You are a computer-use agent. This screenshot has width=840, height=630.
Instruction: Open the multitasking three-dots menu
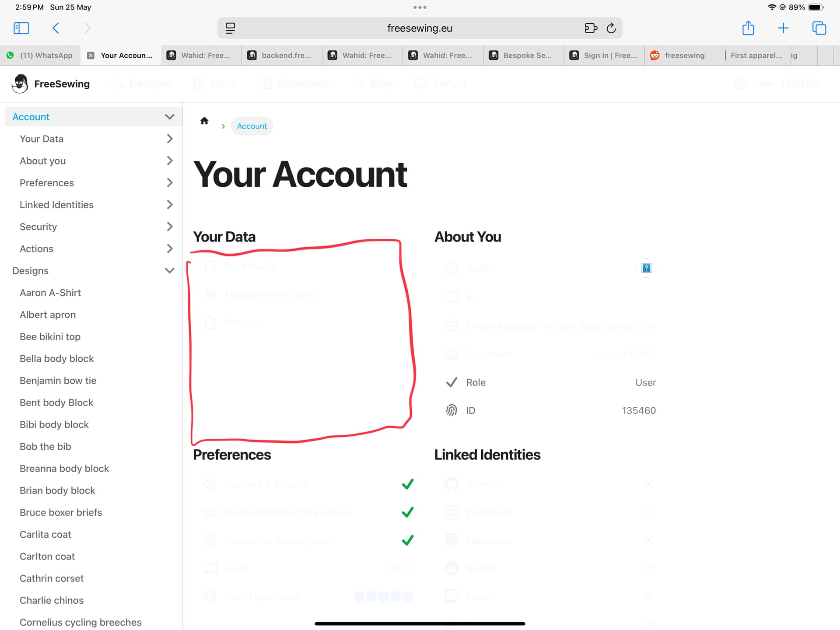click(420, 7)
